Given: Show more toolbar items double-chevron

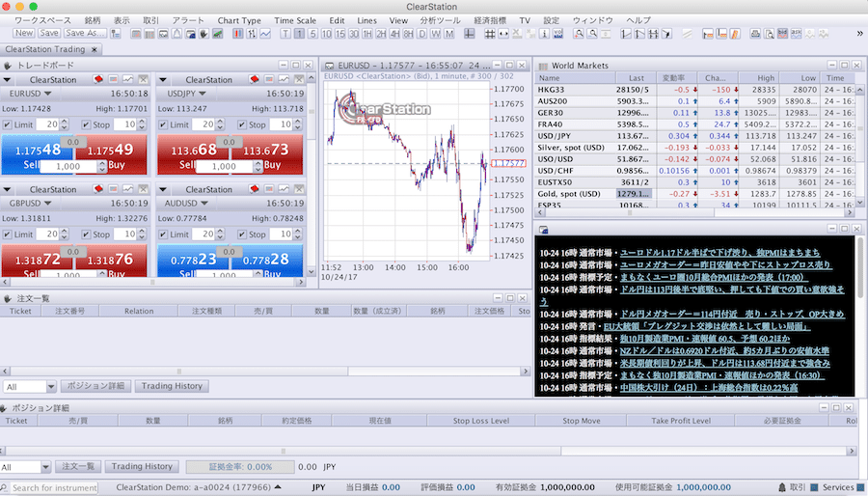Looking at the screenshot, I should coord(859,34).
